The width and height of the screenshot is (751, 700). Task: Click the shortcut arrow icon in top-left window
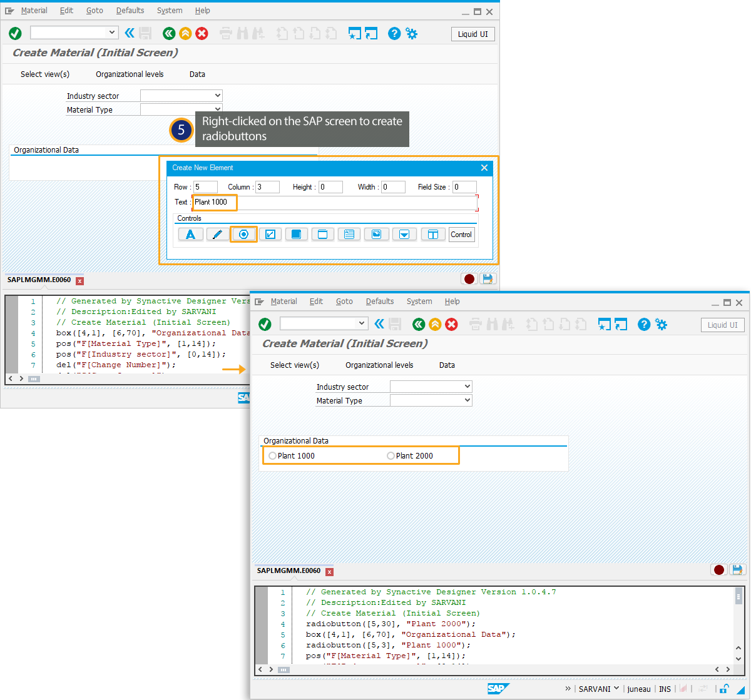click(x=372, y=34)
